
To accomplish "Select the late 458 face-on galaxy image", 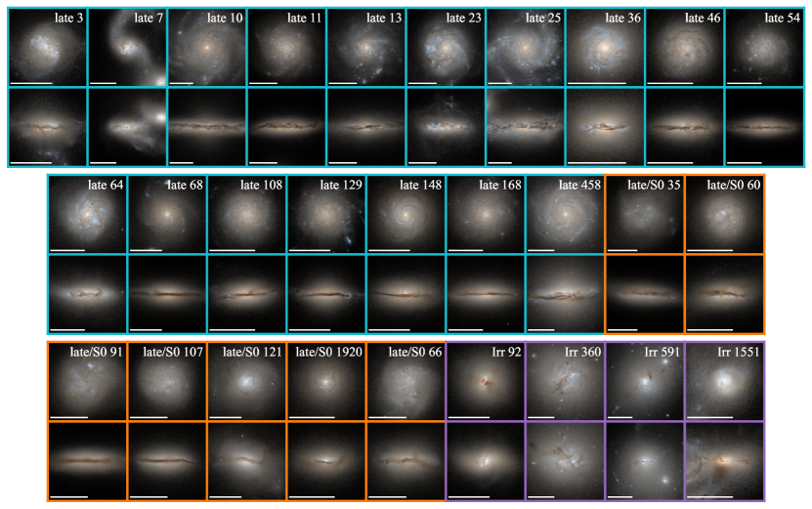I will coord(566,214).
